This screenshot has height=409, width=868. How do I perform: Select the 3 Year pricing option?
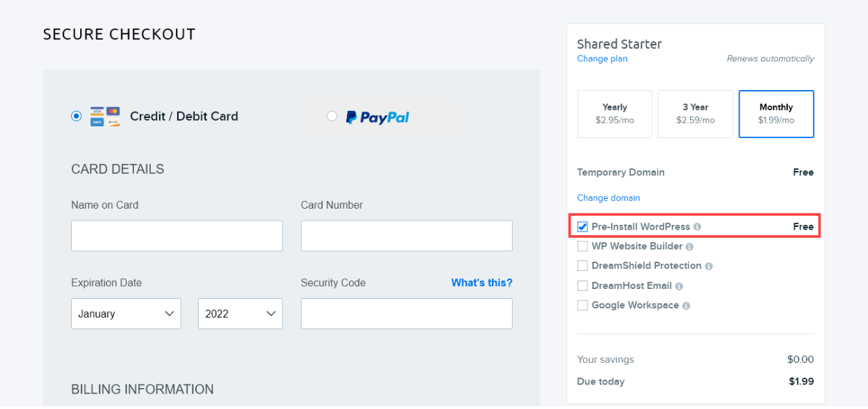pyautogui.click(x=695, y=114)
